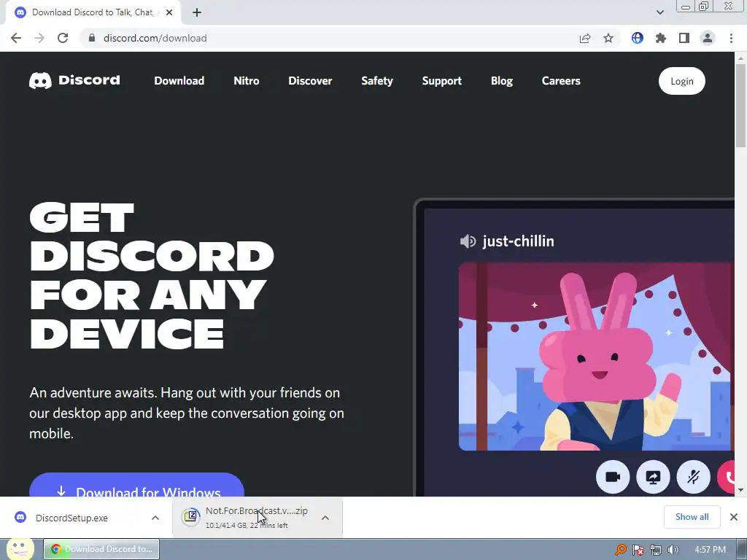The width and height of the screenshot is (747, 560).
Task: Click the padlock site info icon
Action: [92, 38]
